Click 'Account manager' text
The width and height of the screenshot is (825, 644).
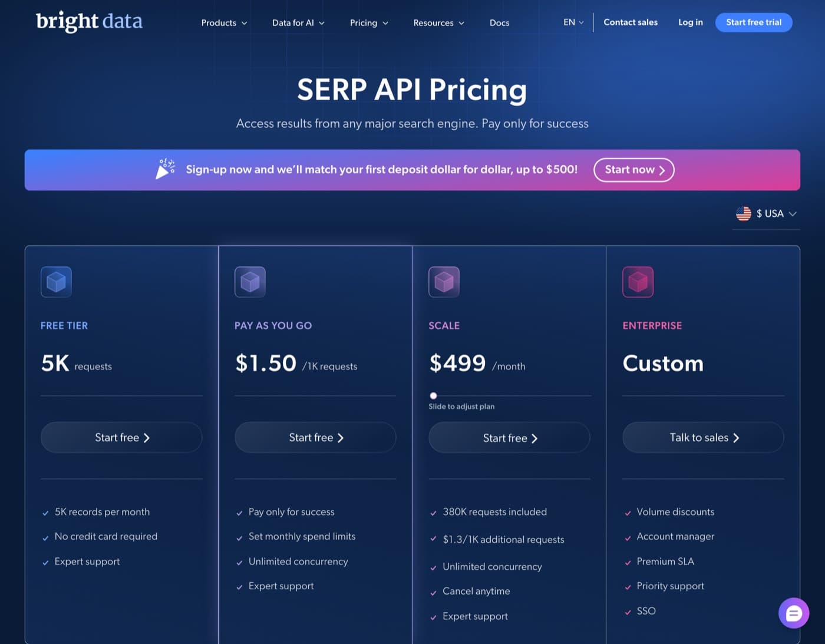click(675, 536)
